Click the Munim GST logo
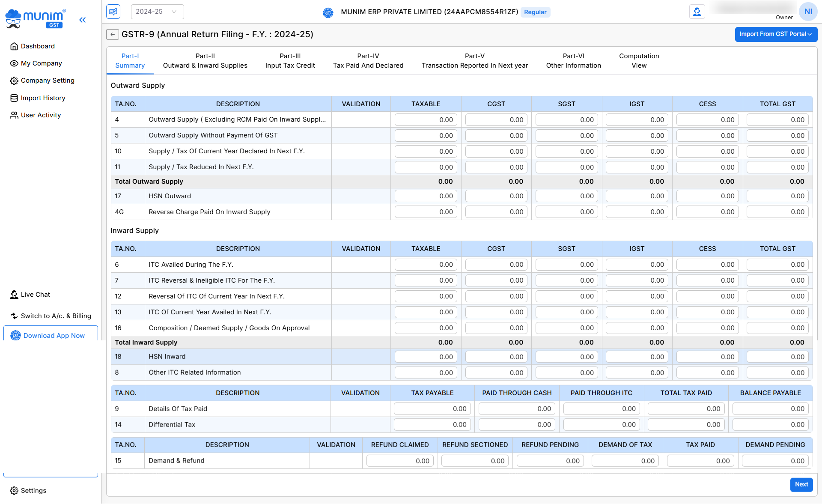The width and height of the screenshot is (822, 504). click(35, 19)
